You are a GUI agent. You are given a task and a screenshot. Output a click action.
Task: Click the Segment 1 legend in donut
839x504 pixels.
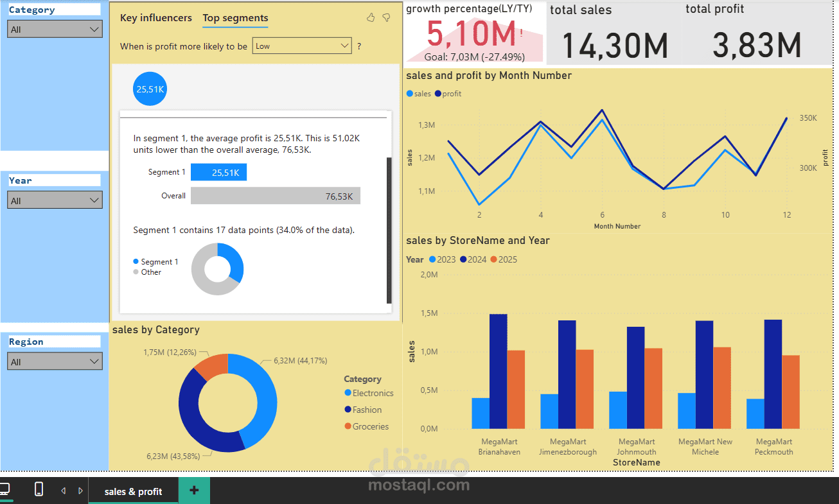click(155, 262)
